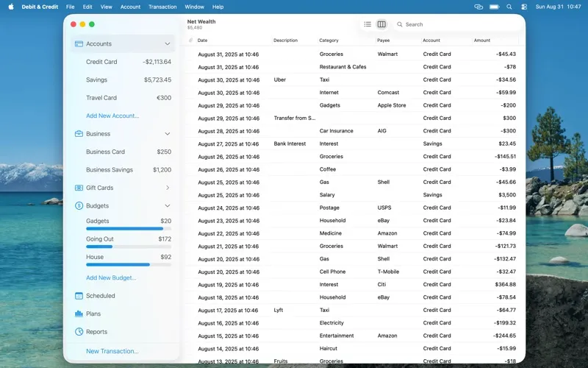The image size is (588, 368).
Task: Click the Going Out budget progress bar
Action: 129,247
